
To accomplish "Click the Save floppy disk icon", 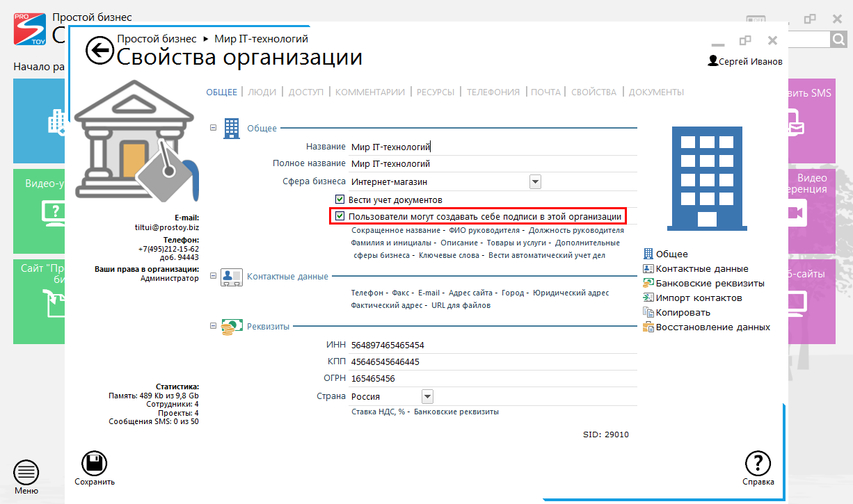I will click(95, 464).
